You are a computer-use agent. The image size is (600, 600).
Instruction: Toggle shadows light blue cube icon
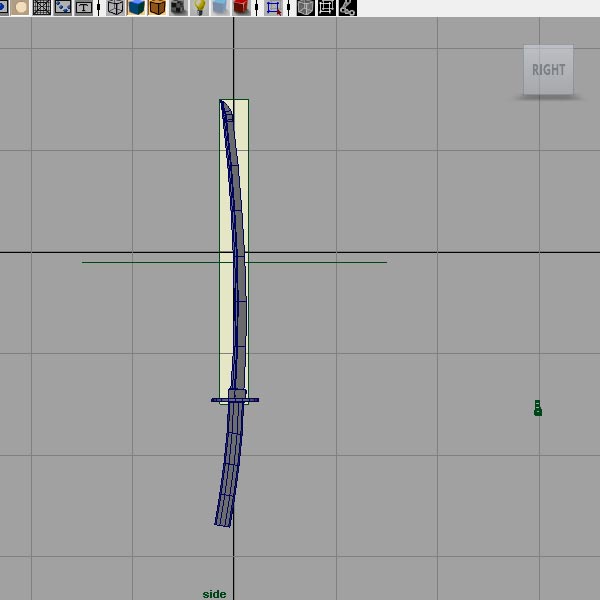click(220, 7)
